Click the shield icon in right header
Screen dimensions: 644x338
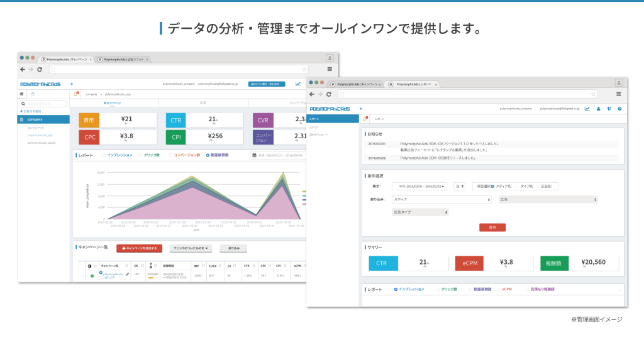(x=609, y=109)
